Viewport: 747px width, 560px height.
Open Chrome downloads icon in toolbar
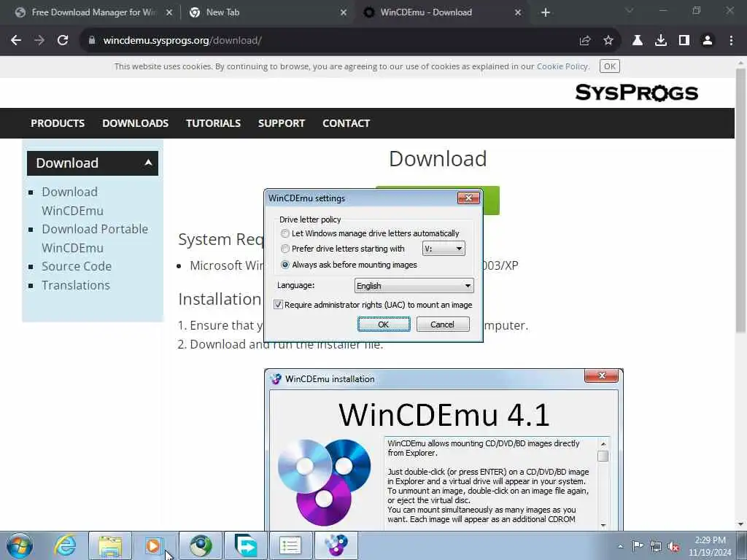pyautogui.click(x=661, y=41)
